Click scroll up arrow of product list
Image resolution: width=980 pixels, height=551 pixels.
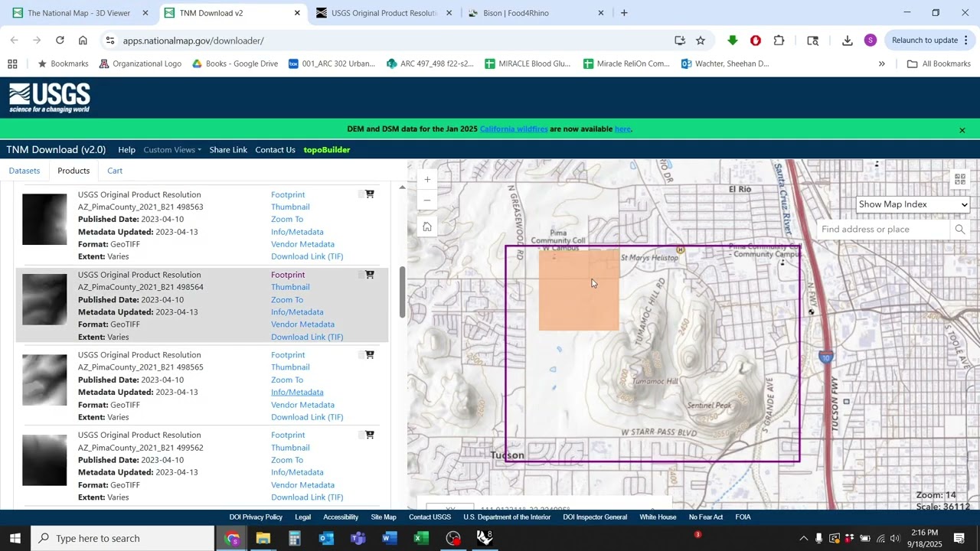[403, 187]
